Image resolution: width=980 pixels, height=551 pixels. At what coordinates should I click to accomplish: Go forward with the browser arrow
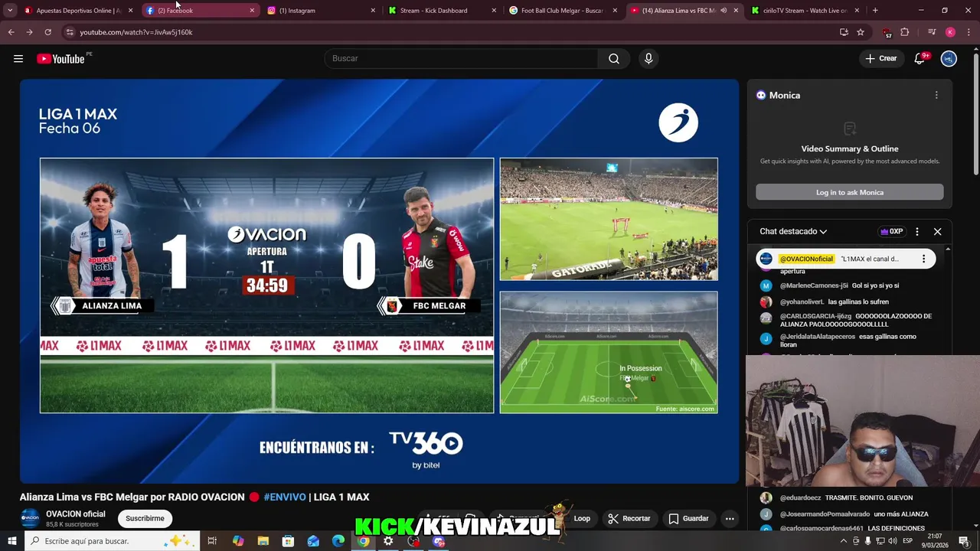29,32
